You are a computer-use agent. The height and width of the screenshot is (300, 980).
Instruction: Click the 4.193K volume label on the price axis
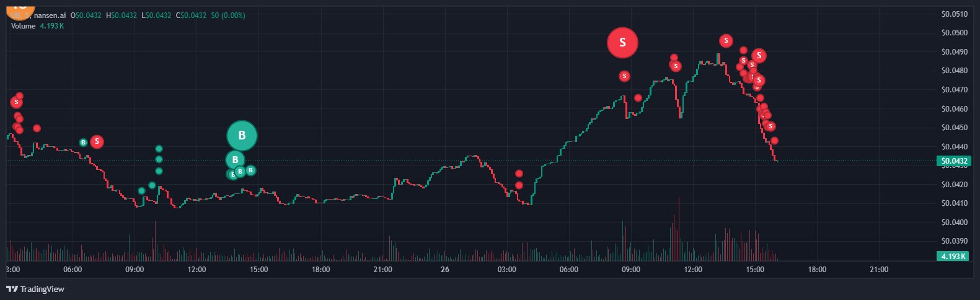click(x=951, y=256)
